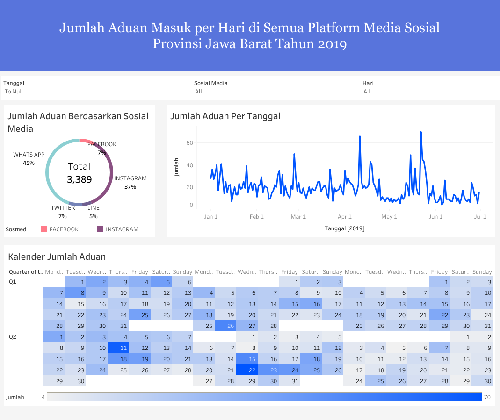The image size is (500, 420).
Task: Click the darkest blue calendar cell 22 in Q2
Action: coord(247,370)
